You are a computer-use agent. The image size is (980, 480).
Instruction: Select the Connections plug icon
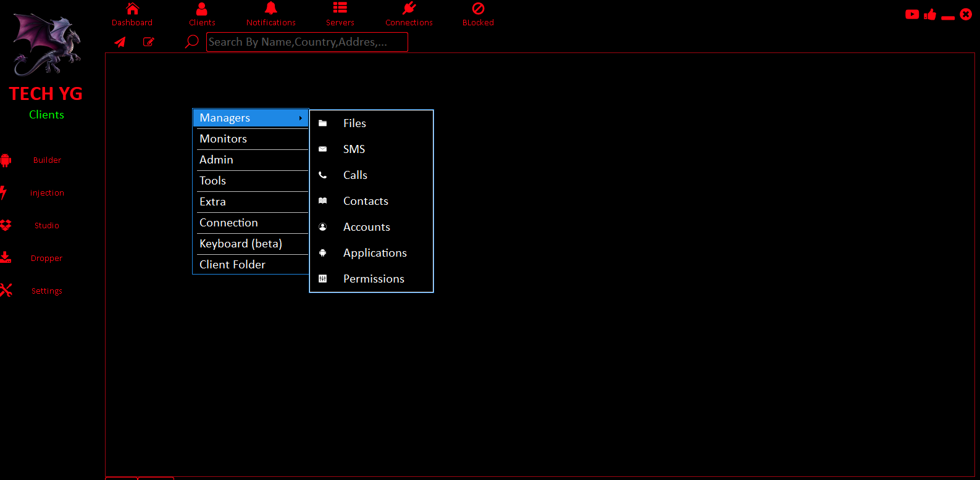pyautogui.click(x=409, y=9)
